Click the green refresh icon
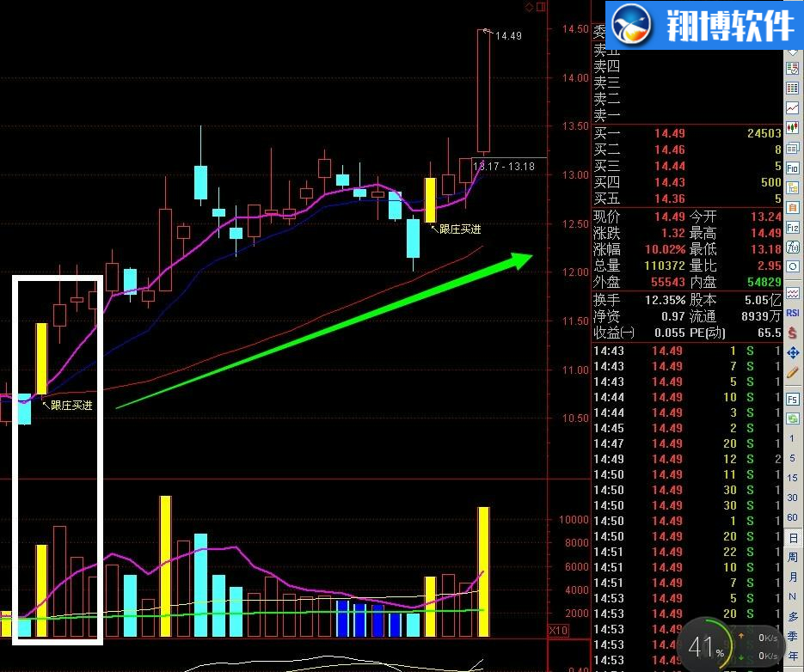The width and height of the screenshot is (804, 672). pyautogui.click(x=792, y=418)
